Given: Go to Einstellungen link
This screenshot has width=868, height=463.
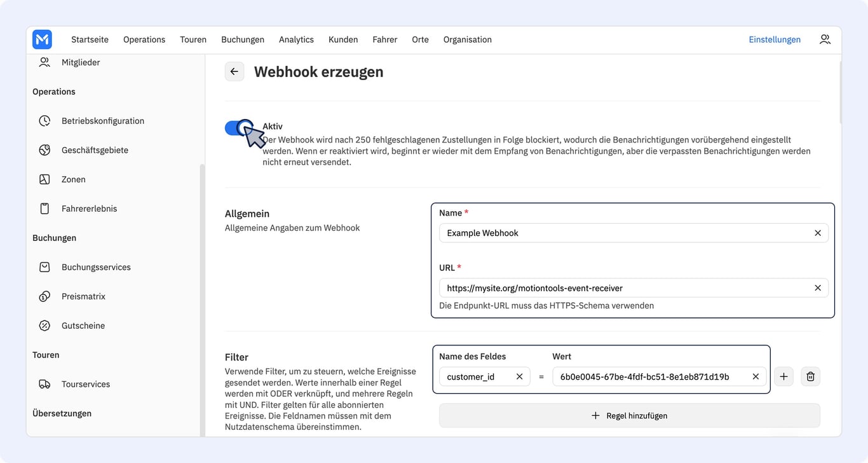Looking at the screenshot, I should point(775,39).
